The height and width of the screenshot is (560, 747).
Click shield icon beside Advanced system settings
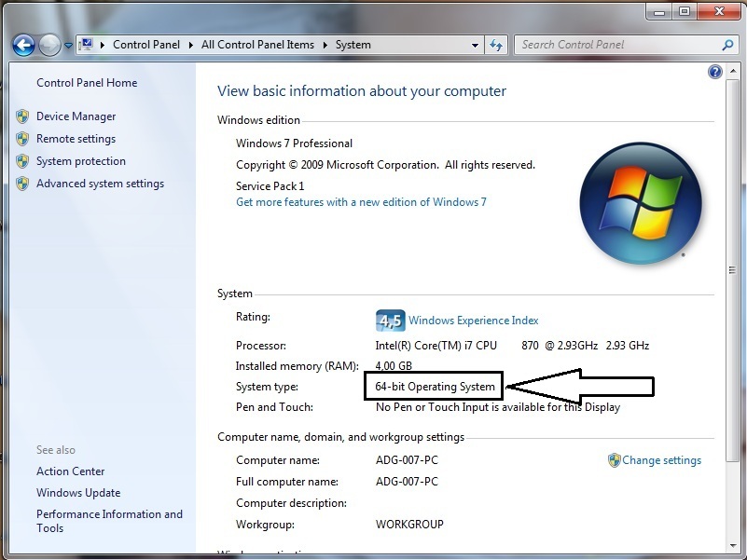[x=21, y=184]
